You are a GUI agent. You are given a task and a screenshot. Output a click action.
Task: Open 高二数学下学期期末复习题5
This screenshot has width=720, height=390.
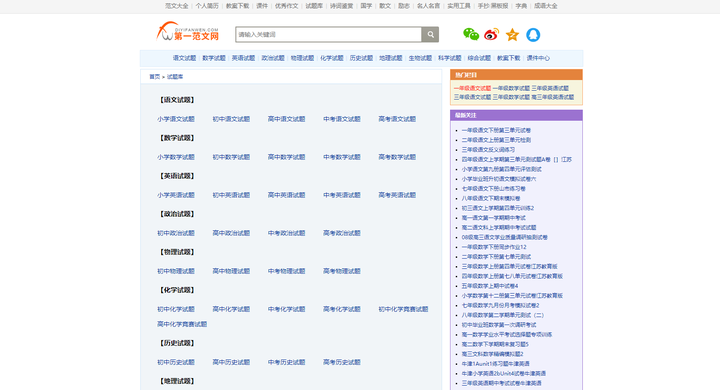pyautogui.click(x=495, y=344)
